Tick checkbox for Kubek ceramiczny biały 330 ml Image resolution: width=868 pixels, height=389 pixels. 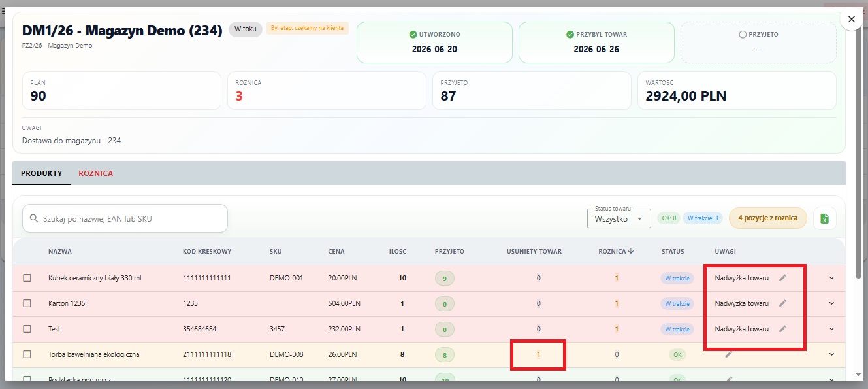click(x=27, y=278)
